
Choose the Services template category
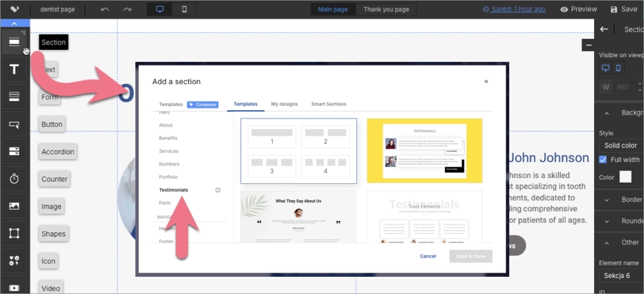click(x=169, y=151)
